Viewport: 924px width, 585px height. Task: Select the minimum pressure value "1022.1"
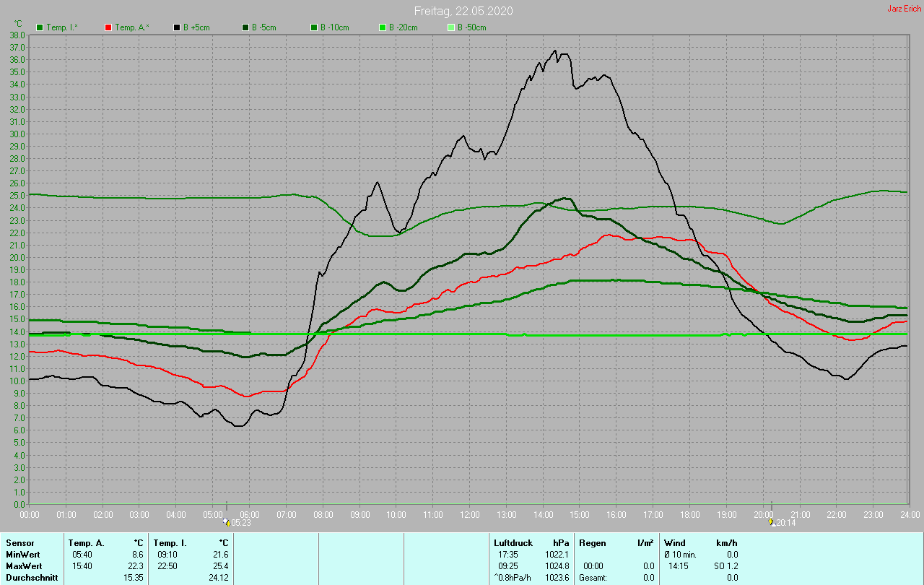[557, 555]
